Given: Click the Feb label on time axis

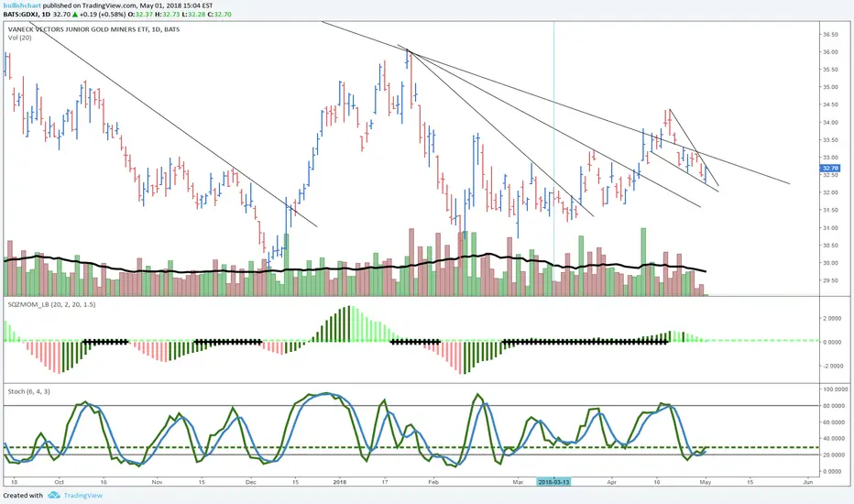Looking at the screenshot, I should tap(433, 482).
